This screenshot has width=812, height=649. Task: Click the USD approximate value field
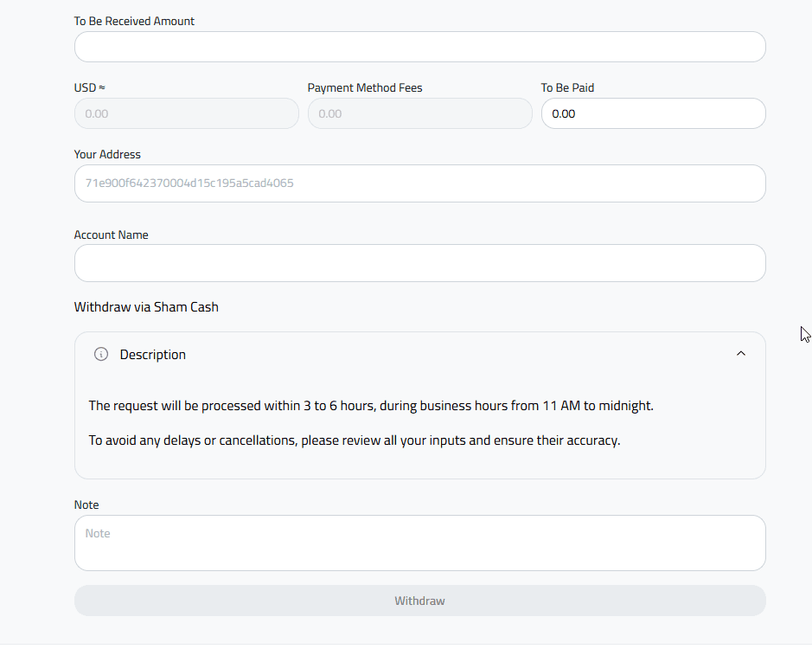tap(187, 113)
